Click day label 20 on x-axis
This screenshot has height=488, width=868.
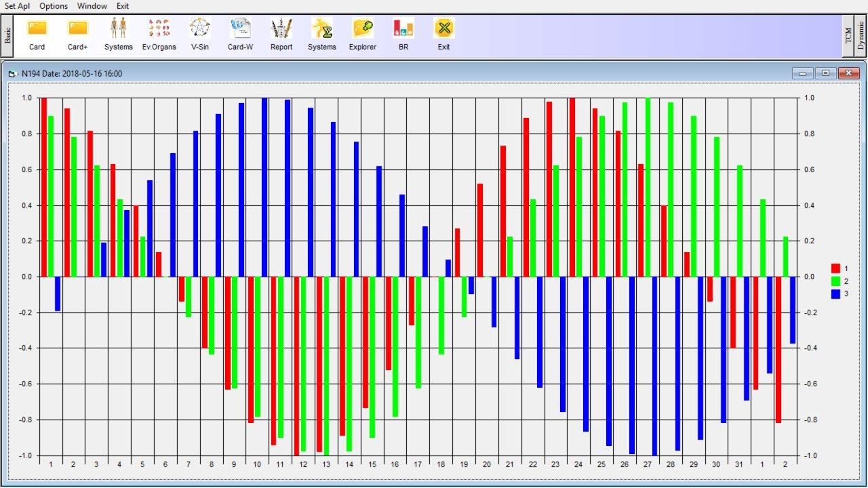pos(487,464)
